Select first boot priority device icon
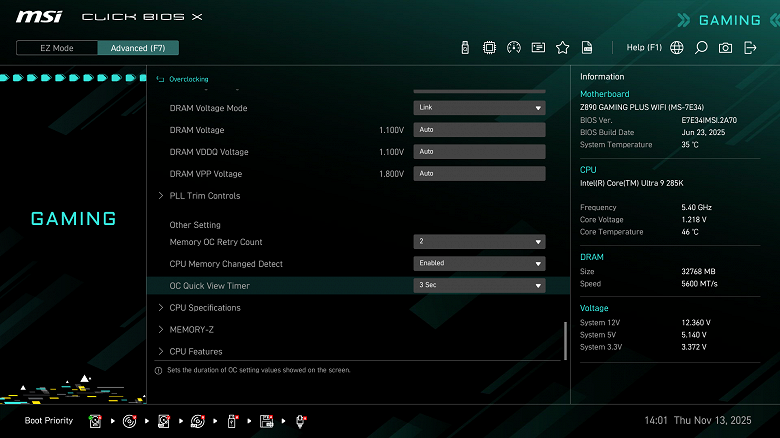This screenshot has height=438, width=780. coord(95,421)
